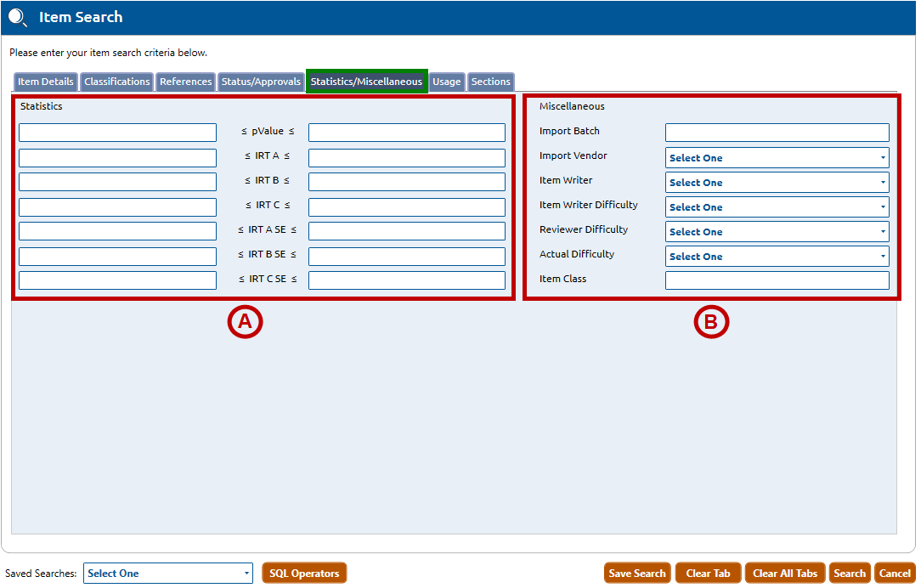This screenshot has width=921, height=588.
Task: Go to the Status/Approvals tab
Action: tap(261, 82)
